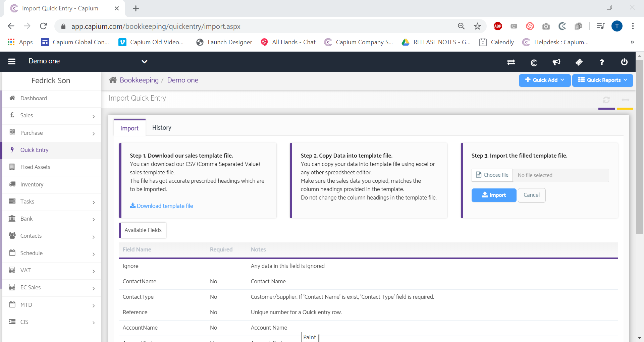This screenshot has width=644, height=342.
Task: Show more bookmarks with the chevron
Action: coord(632,42)
